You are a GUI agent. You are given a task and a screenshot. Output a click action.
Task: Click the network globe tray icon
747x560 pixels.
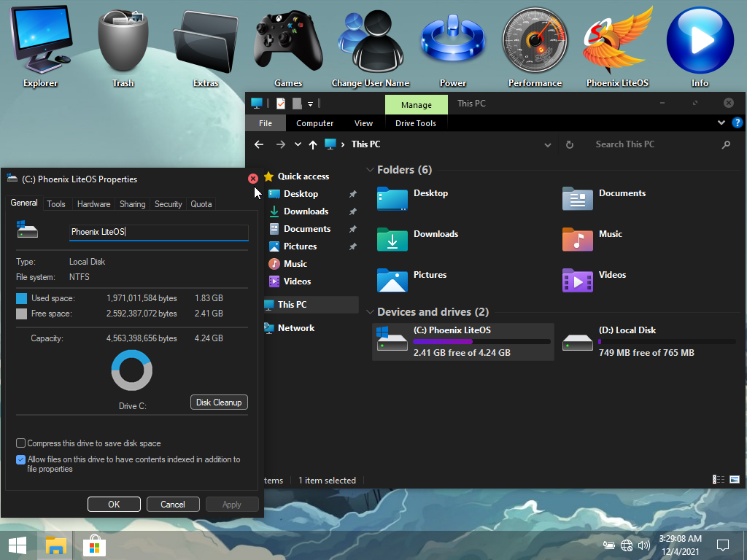pyautogui.click(x=627, y=545)
